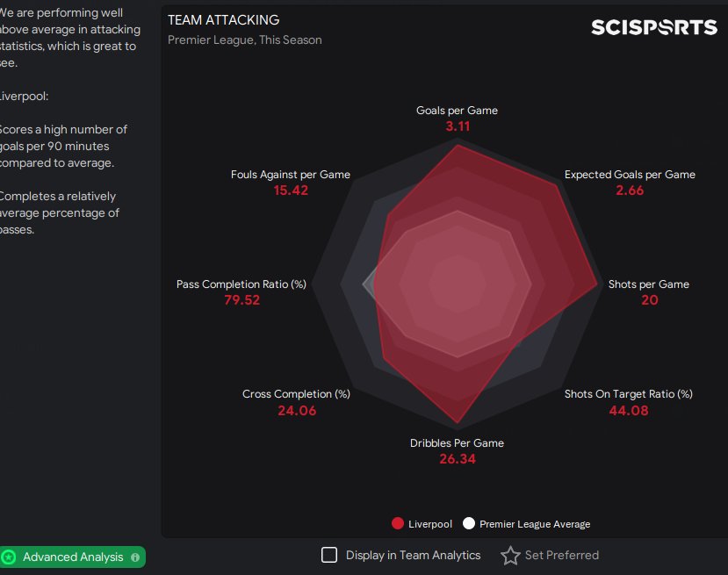This screenshot has width=728, height=575.
Task: Click the TEAM ATTACKING panel title
Action: pyautogui.click(x=223, y=19)
